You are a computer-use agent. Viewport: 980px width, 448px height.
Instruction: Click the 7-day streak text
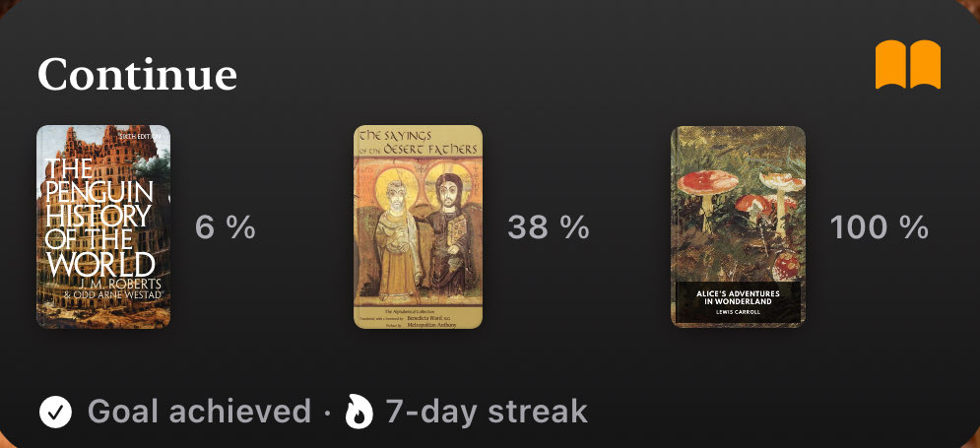coord(487,412)
